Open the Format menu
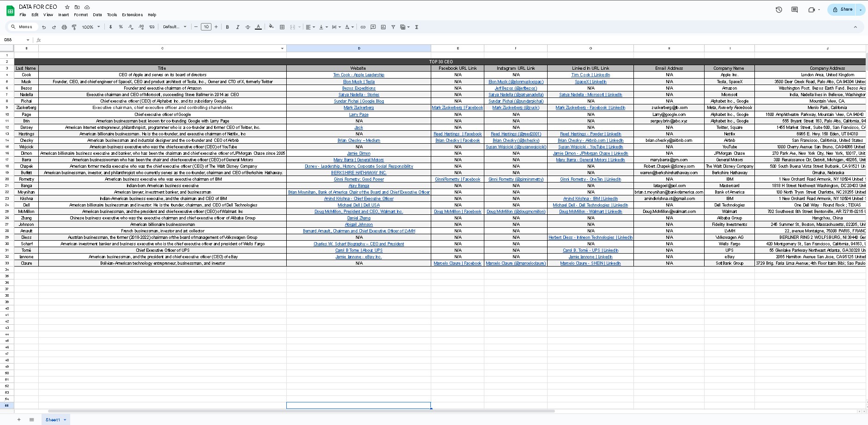The width and height of the screenshot is (868, 425). coord(81,15)
